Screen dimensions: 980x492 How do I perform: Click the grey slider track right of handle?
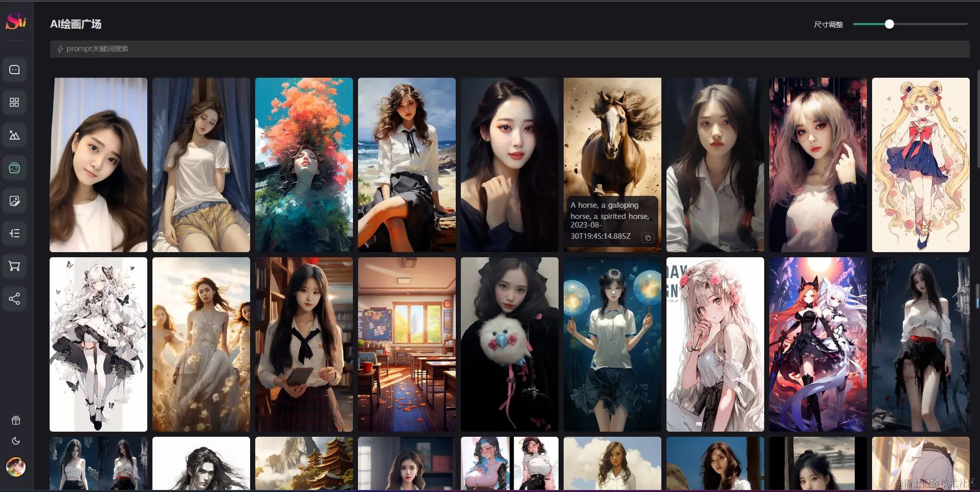coord(930,24)
